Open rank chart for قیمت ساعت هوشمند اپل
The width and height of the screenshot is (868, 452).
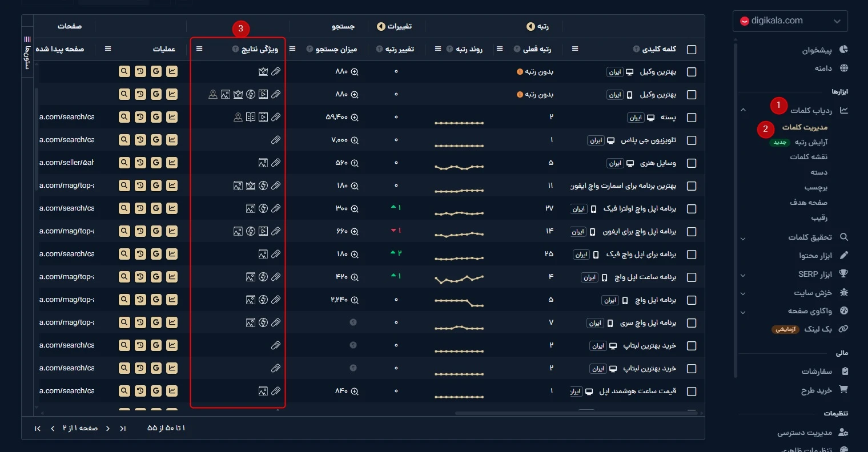[x=172, y=391]
